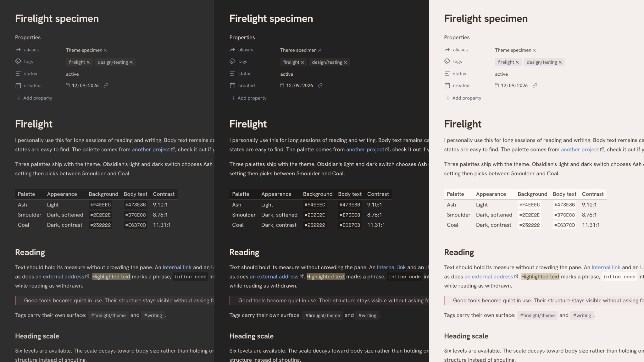Follow the Internal link in right pane
Viewport: 644px width, 362px height.
pos(606,267)
